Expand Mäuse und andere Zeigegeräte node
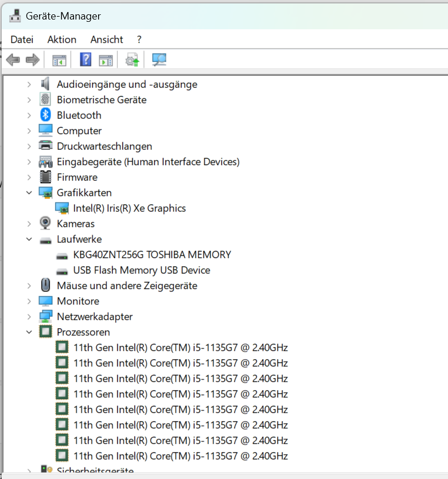The image size is (448, 479). click(x=29, y=286)
